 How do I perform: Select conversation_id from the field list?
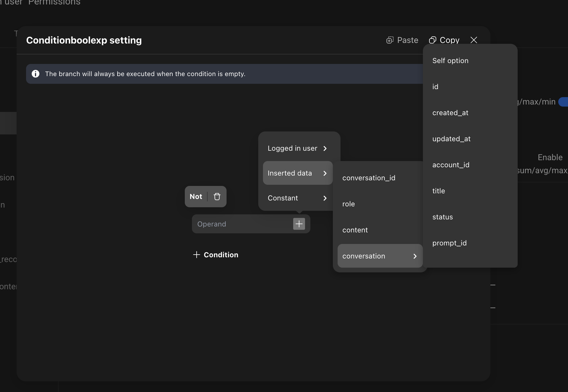click(369, 178)
